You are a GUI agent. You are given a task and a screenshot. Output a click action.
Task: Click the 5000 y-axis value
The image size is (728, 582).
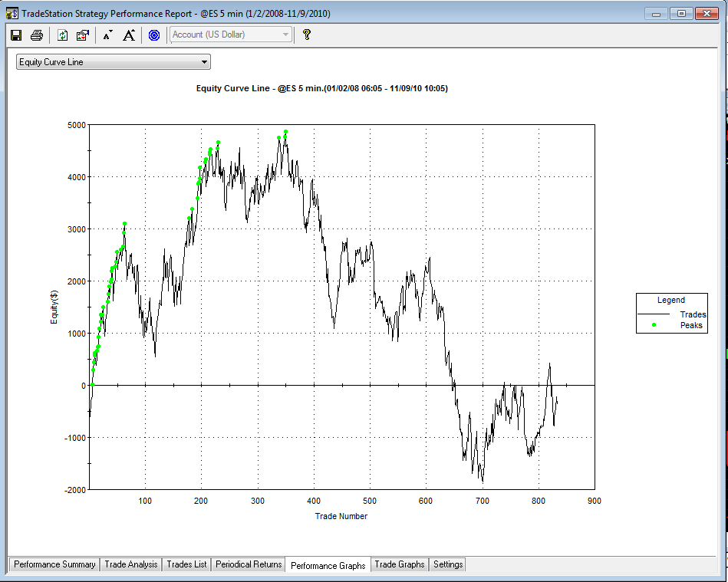[77, 125]
